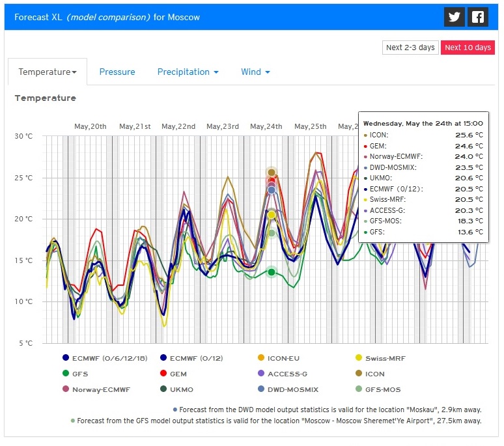Toggle Norway-ECMWF series in legend
Image resolution: width=504 pixels, height=446 pixels.
96,389
